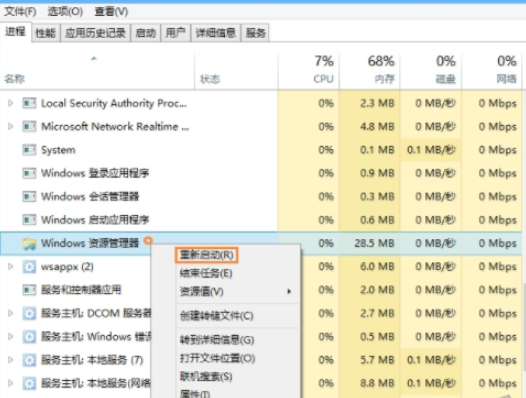Screen dimensions: 526x398
Task: Switch to the 服务 tab
Action: [255, 33]
